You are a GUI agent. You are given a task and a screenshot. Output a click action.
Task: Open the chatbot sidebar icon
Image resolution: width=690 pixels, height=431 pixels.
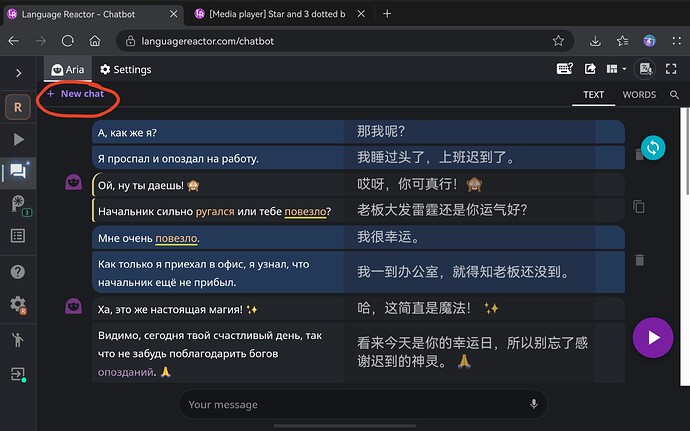18,171
